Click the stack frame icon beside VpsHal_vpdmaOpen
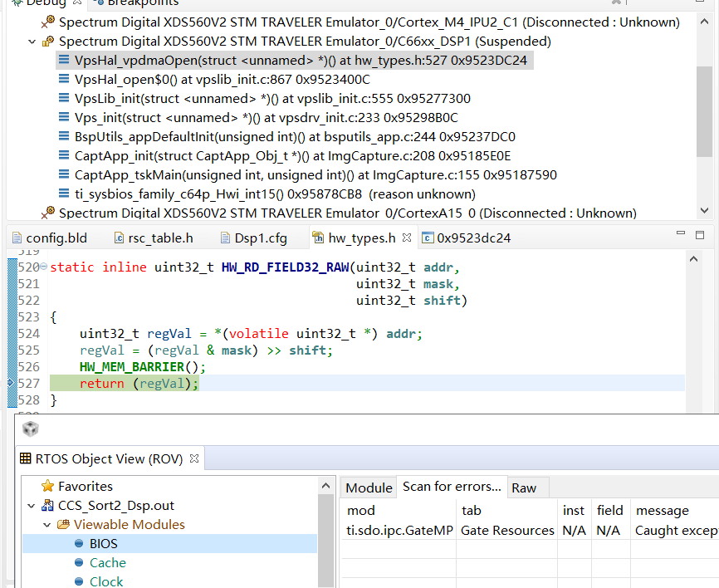The width and height of the screenshot is (719, 588). point(64,60)
